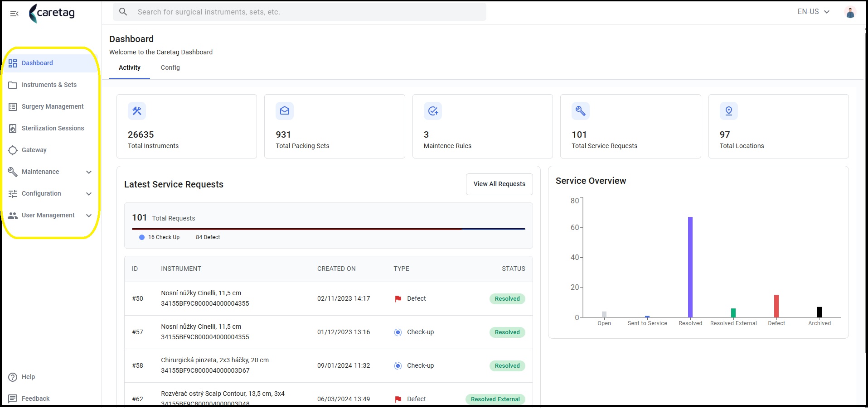Click the Total Instruments tools icon

tap(137, 111)
